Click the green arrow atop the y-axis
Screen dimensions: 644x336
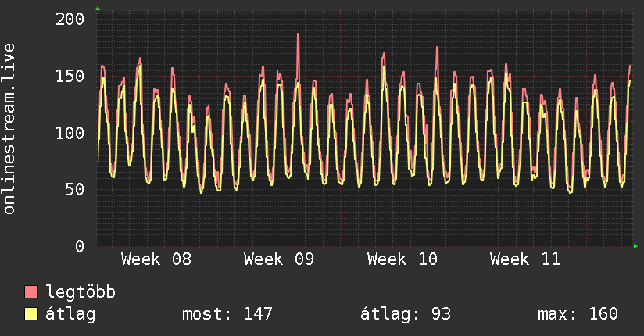97,9
